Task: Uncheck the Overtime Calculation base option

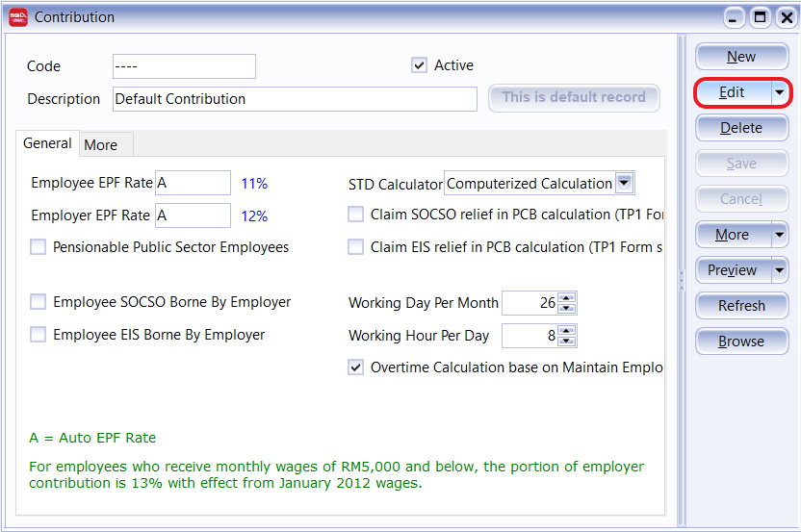Action: point(356,367)
